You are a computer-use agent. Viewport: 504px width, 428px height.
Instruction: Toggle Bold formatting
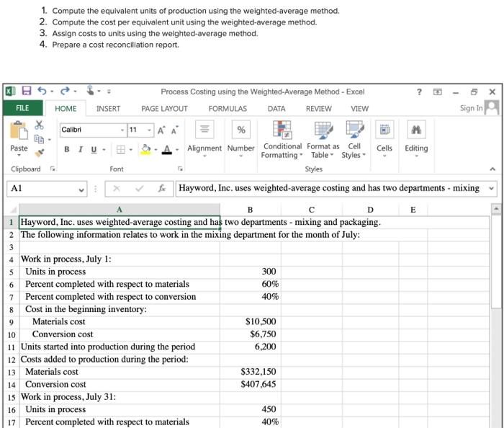point(67,150)
